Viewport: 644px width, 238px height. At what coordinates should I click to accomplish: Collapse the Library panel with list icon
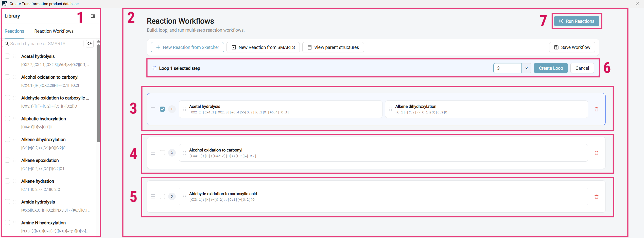pos(93,16)
